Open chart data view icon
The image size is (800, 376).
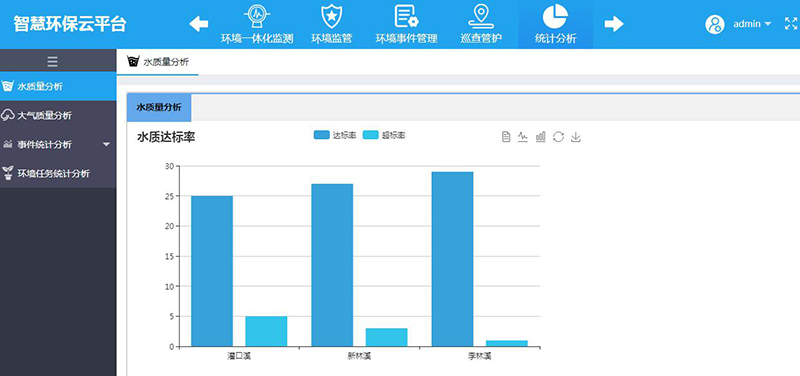506,137
